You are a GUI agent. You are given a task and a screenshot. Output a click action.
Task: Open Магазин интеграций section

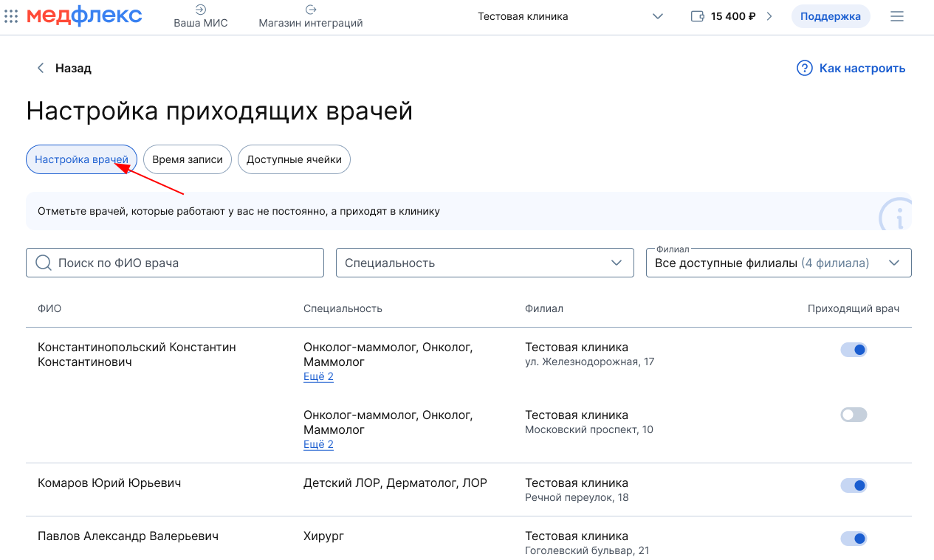point(311,16)
